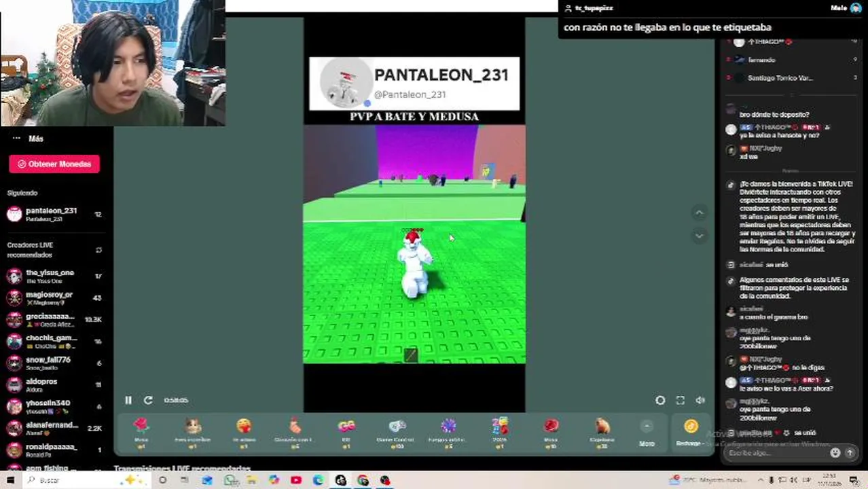Expand the gift list with More
868x489 pixels.
pos(647,434)
